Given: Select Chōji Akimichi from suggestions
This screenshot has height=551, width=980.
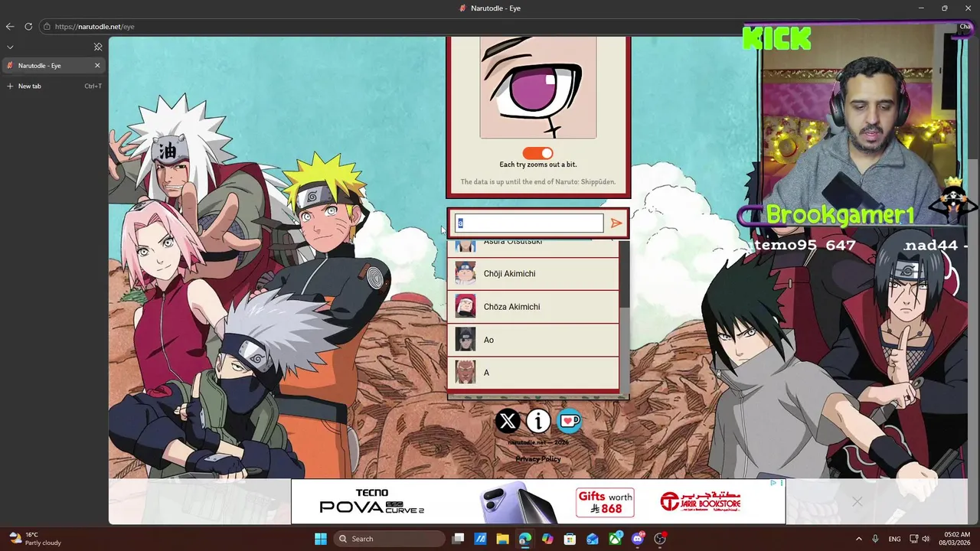Looking at the screenshot, I should click(x=533, y=274).
